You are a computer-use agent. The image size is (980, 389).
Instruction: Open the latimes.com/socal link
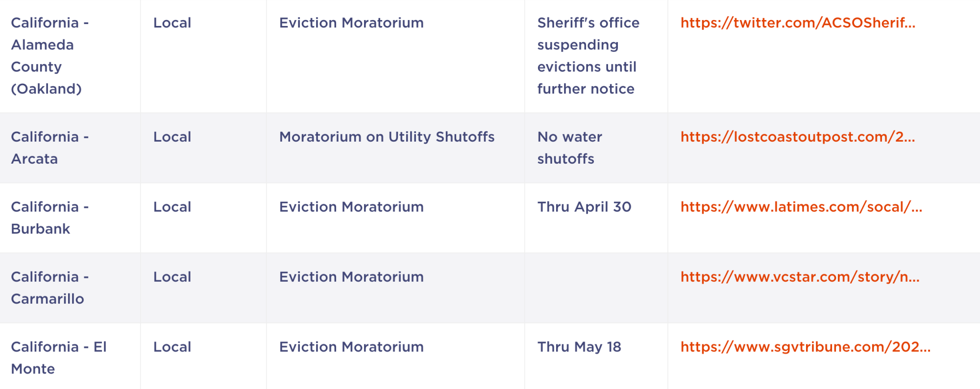[x=801, y=207]
